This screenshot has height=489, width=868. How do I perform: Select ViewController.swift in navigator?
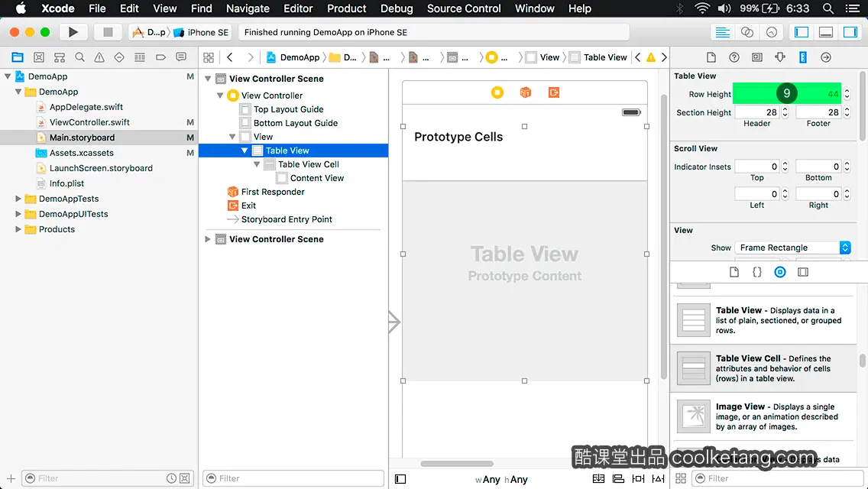[89, 121]
